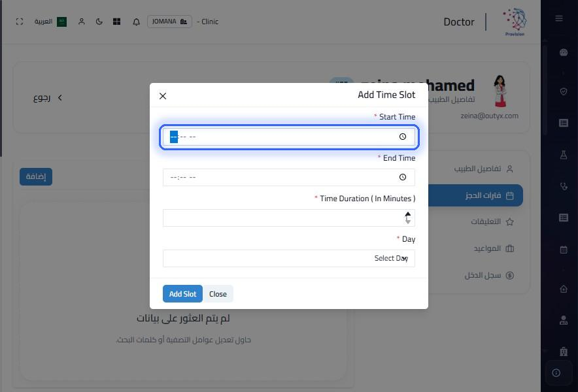Toggle dark mode moon icon

99,22
